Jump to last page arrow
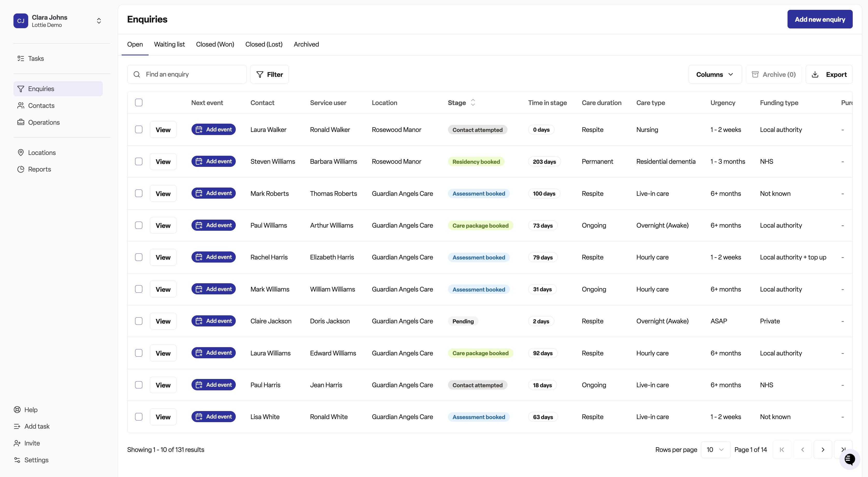This screenshot has width=868, height=477. pos(843,450)
